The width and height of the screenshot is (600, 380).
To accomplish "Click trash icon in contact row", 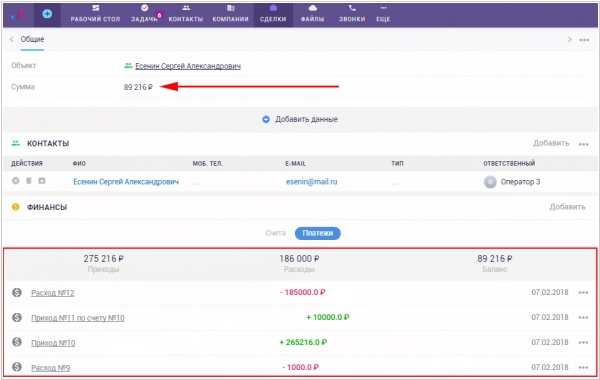I will pos(29,181).
